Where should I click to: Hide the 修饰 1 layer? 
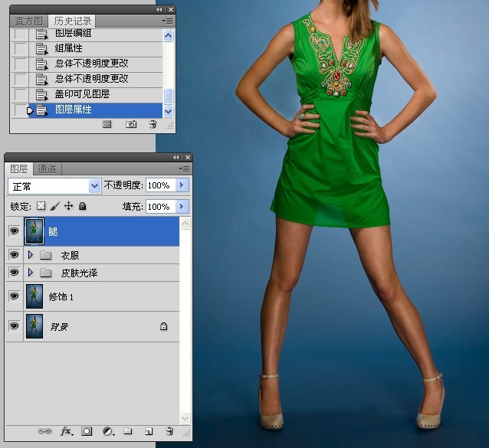[x=14, y=296]
